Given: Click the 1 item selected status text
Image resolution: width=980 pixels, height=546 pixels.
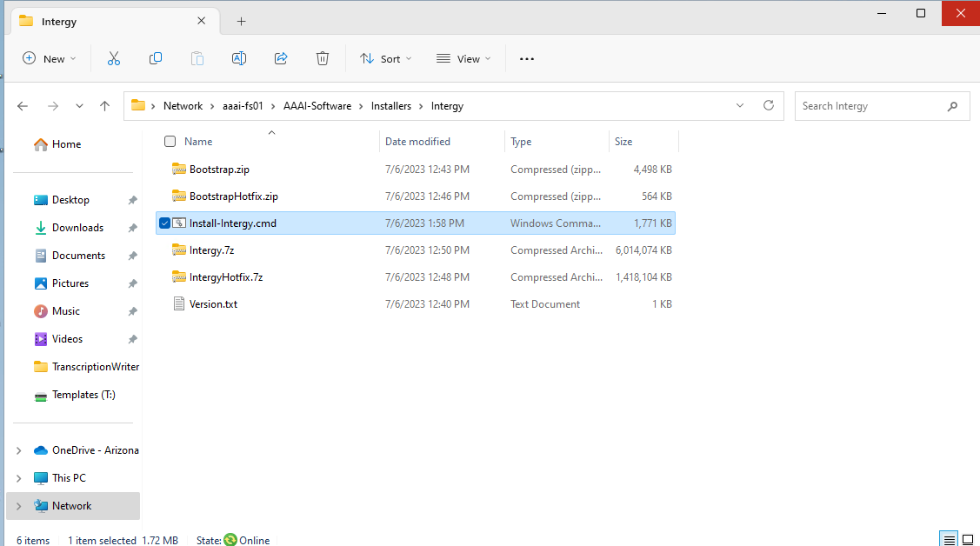Looking at the screenshot, I should click(x=102, y=541).
